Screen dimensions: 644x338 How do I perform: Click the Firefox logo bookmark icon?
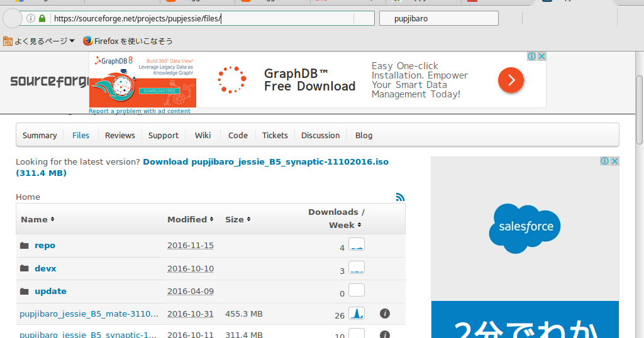[x=87, y=41]
